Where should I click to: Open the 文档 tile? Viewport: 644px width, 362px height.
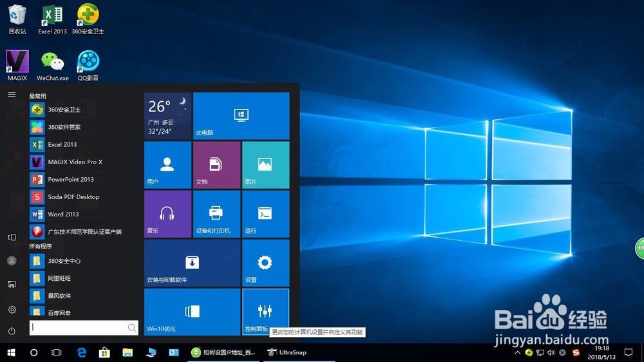pyautogui.click(x=217, y=165)
